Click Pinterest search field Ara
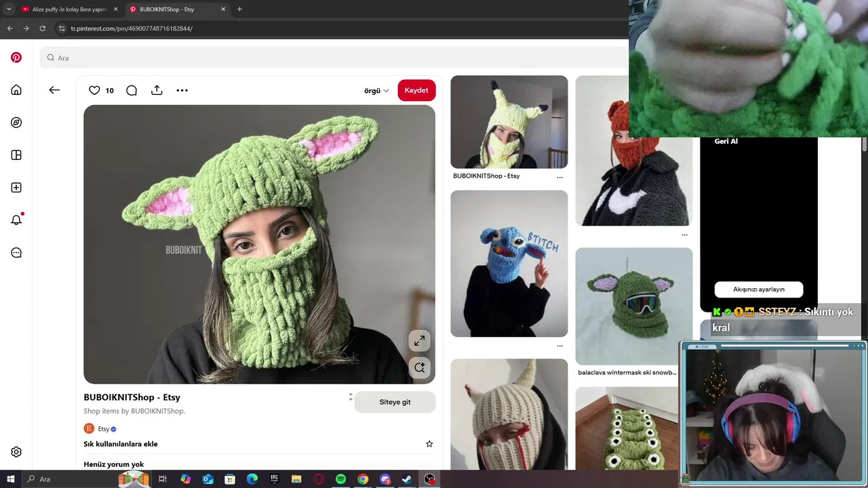The image size is (868, 488). tap(332, 58)
